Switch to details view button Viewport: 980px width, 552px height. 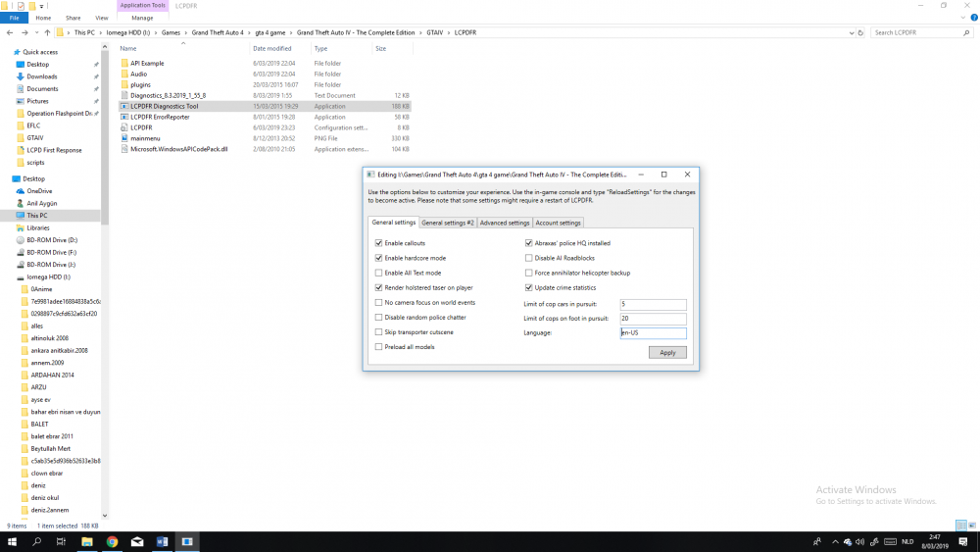tap(961, 526)
